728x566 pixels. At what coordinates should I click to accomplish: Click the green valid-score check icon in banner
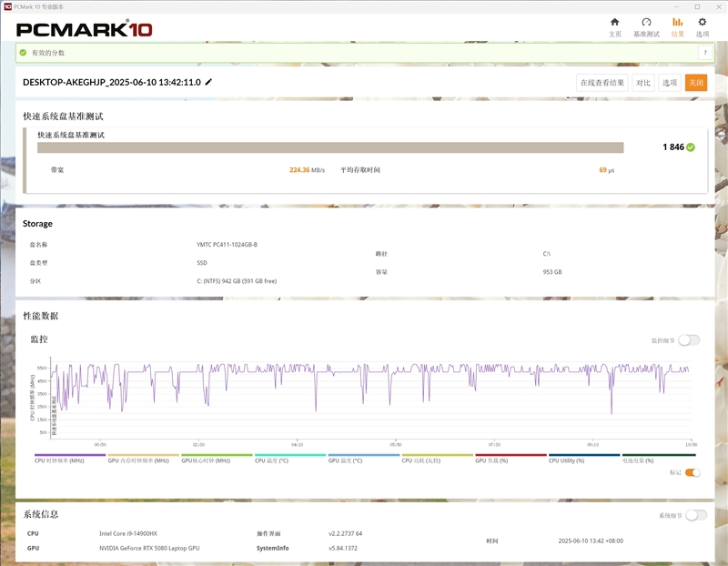coord(23,53)
